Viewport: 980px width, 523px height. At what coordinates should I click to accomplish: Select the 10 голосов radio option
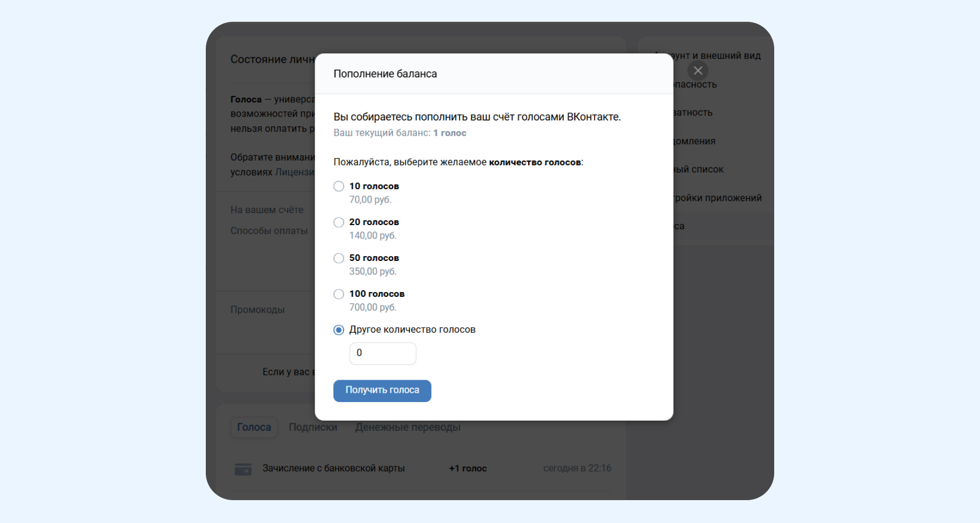339,186
